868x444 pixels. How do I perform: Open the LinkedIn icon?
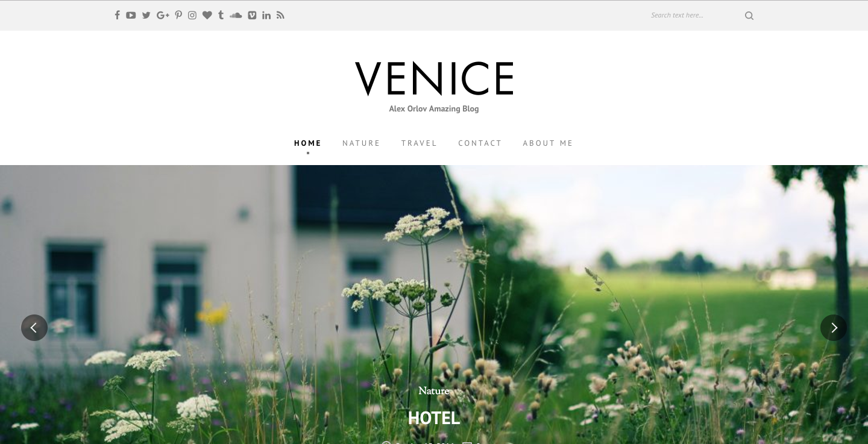(x=266, y=15)
